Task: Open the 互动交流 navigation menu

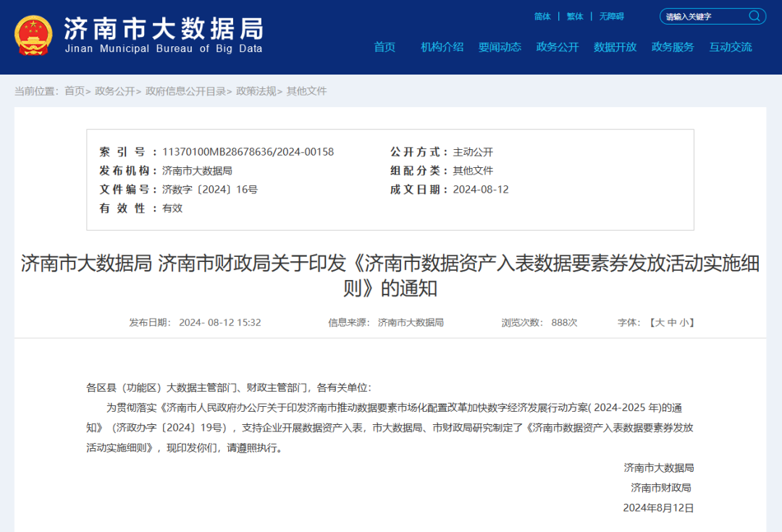Action: point(730,47)
